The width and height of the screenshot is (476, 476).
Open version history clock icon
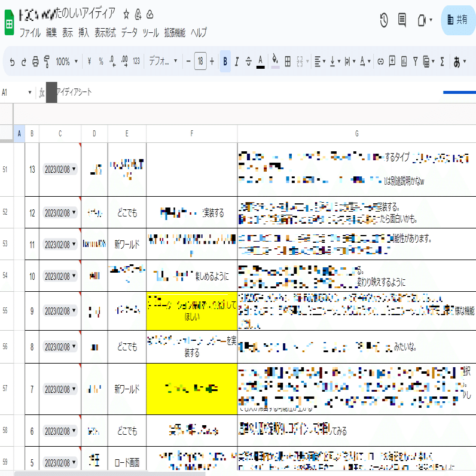384,20
